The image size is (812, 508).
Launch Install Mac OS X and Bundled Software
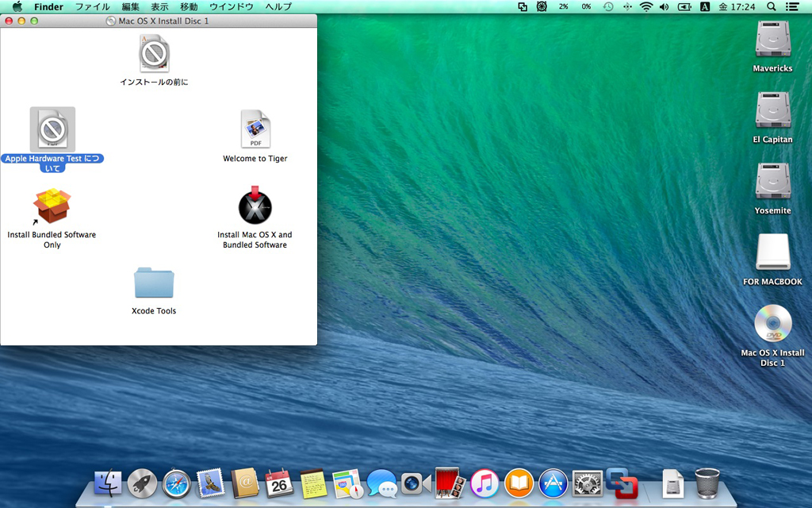click(255, 206)
